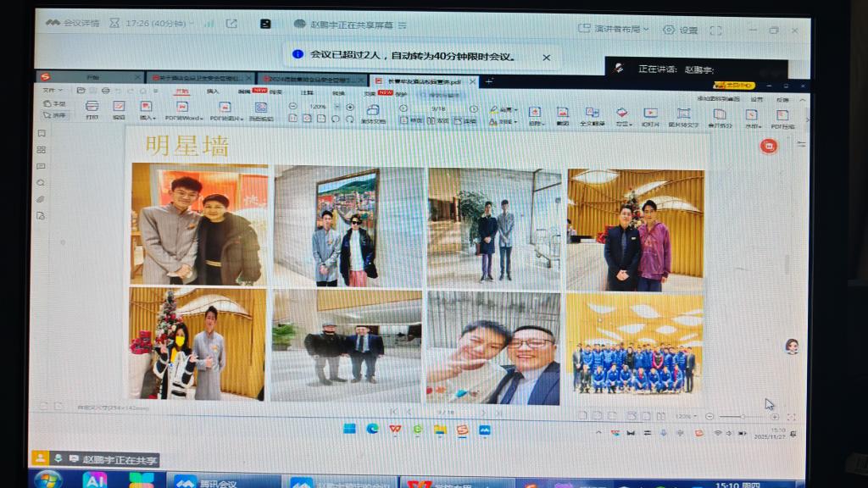The height and width of the screenshot is (488, 868).
Task: Open the full-text translation tool
Action: click(591, 114)
